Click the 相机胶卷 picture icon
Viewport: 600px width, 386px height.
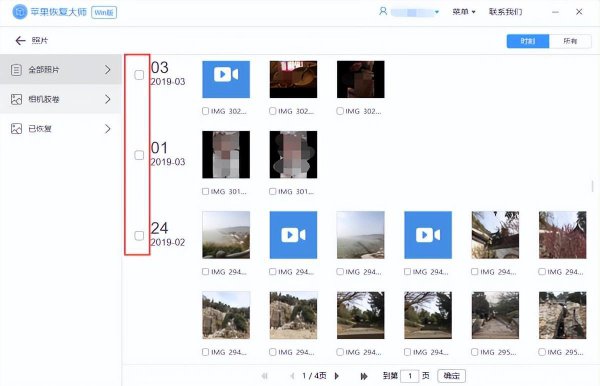16,99
